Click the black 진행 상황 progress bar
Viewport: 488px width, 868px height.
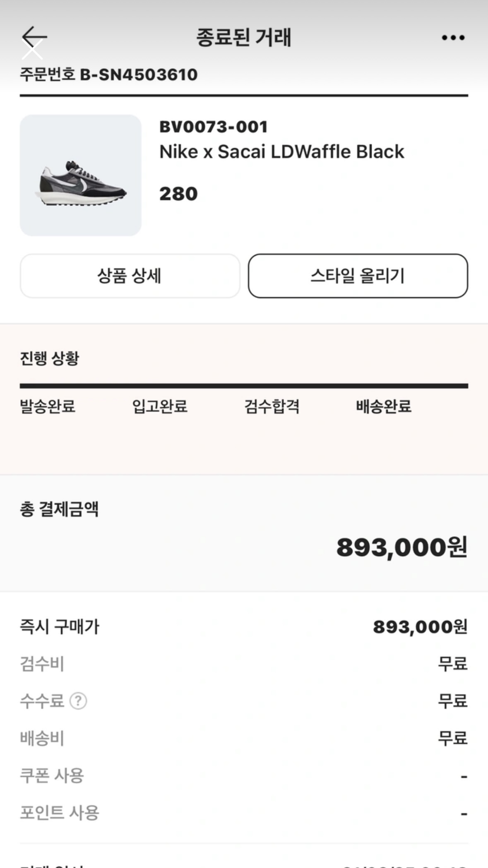(x=244, y=386)
